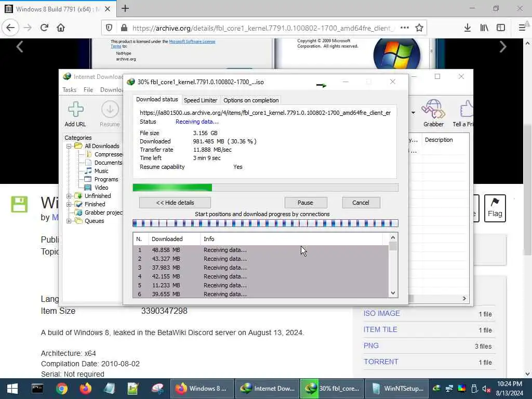Screen dimensions: 532x399
Task: Show next carousel image on archive.org
Action: (503, 47)
